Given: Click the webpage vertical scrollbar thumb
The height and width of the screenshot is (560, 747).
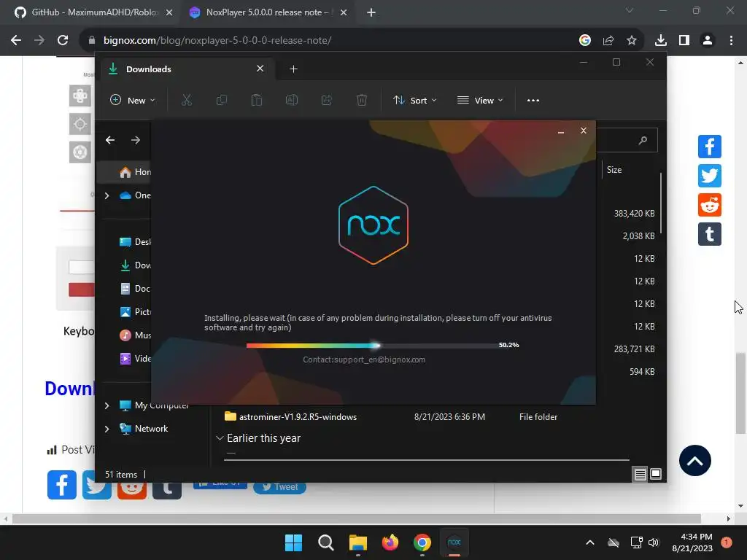Looking at the screenshot, I should pos(740,393).
